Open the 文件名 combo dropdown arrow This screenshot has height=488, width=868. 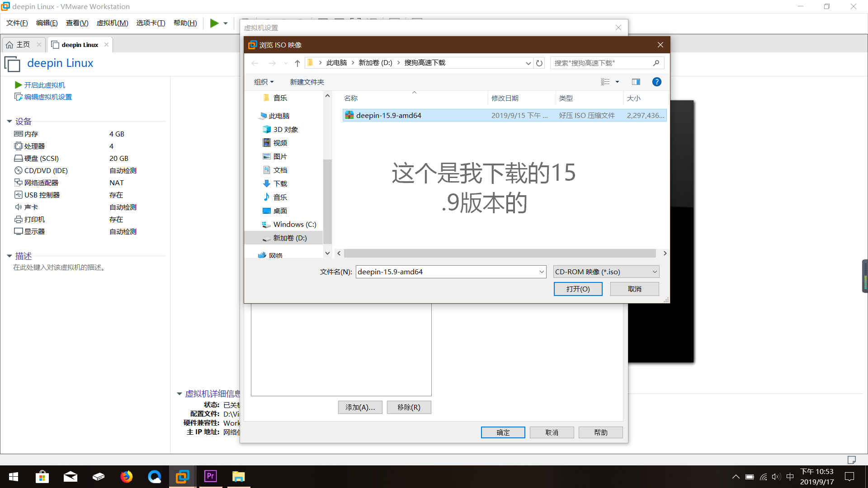coord(542,272)
